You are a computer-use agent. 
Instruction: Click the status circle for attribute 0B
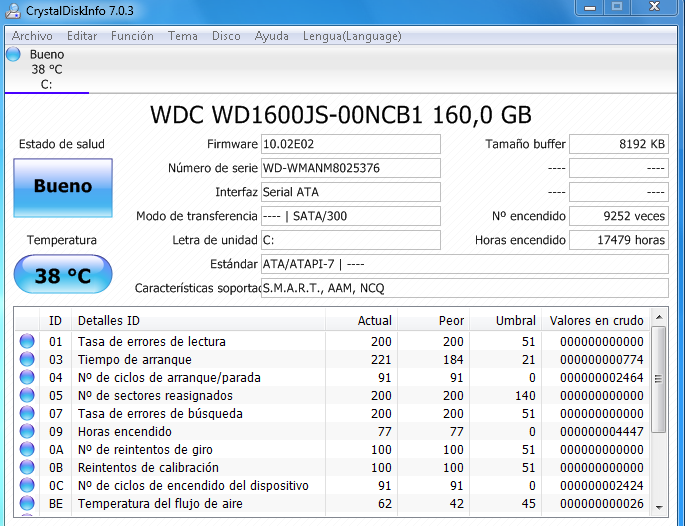pos(27,467)
